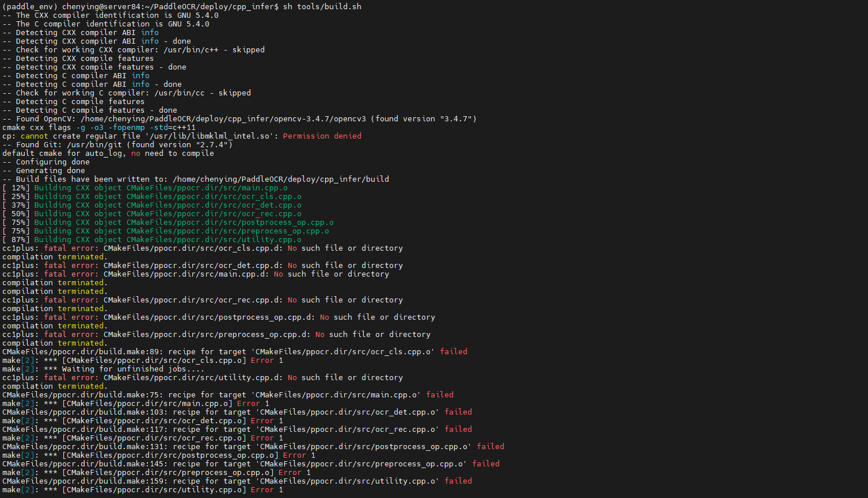Click cc1plus fatal error line for main.cpp.d
Screen dimensions: 868x498
click(196, 274)
